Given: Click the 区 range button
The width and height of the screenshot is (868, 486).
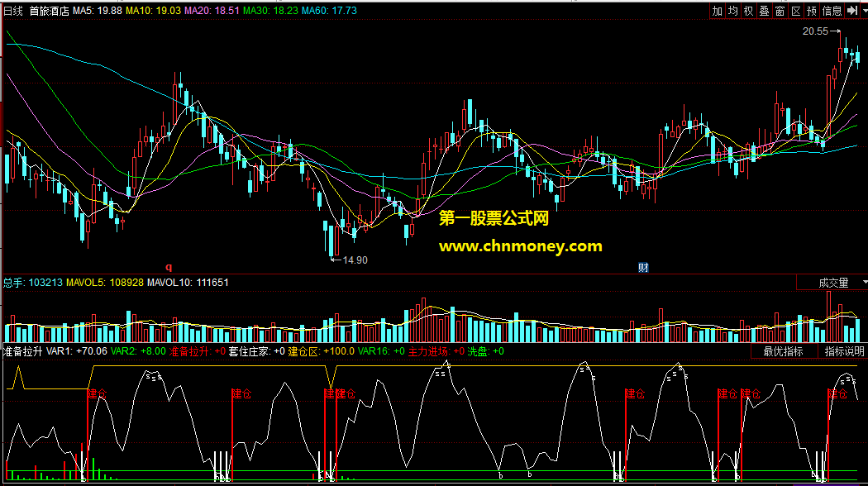Looking at the screenshot, I should (796, 11).
